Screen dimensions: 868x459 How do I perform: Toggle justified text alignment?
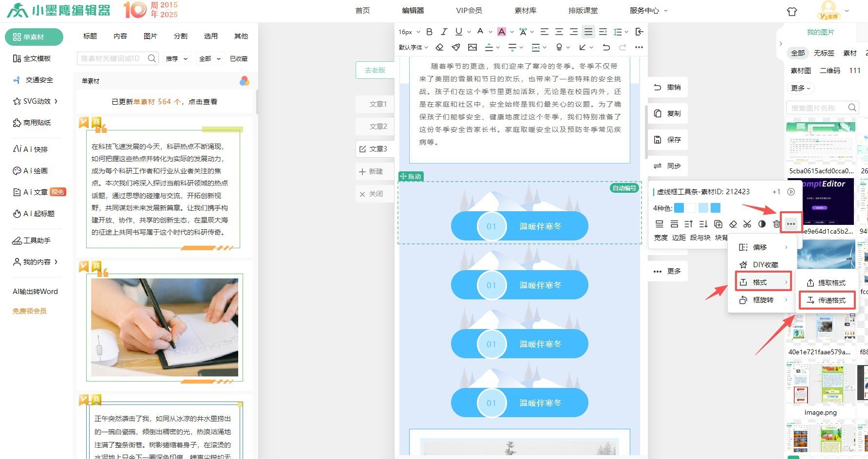(x=588, y=32)
